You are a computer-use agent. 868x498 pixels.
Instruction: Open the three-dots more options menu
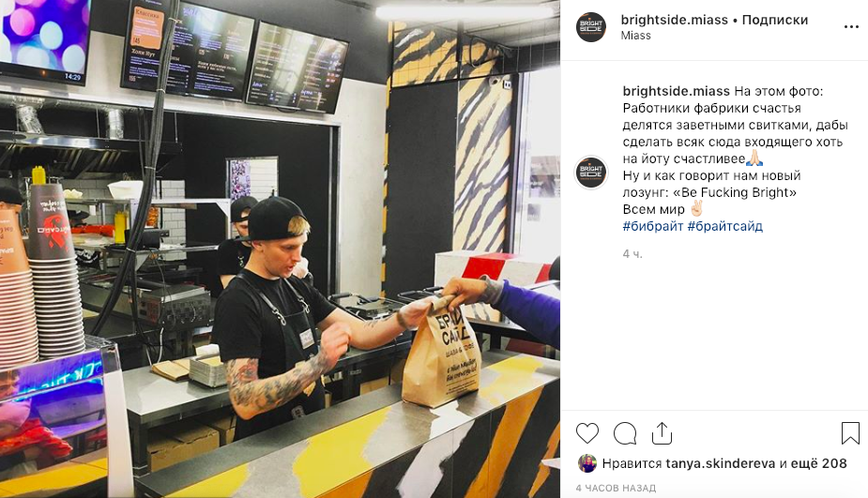[x=851, y=26]
